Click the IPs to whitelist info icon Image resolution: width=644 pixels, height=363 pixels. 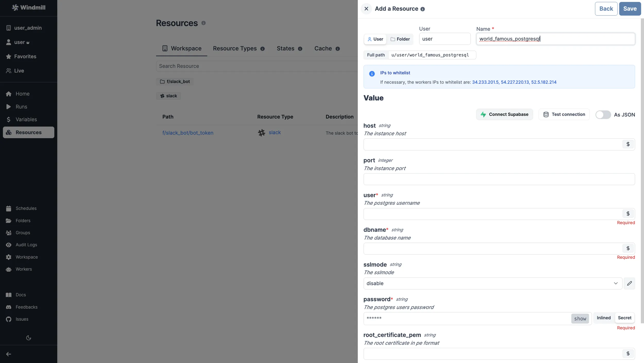click(x=371, y=74)
